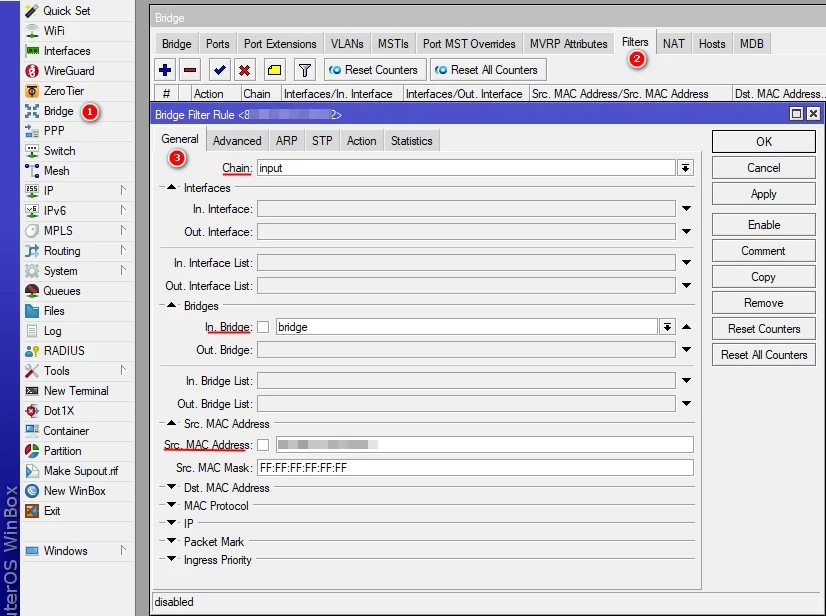This screenshot has width=826, height=616.
Task: Expand the In. Interface field arrow
Action: click(686, 209)
